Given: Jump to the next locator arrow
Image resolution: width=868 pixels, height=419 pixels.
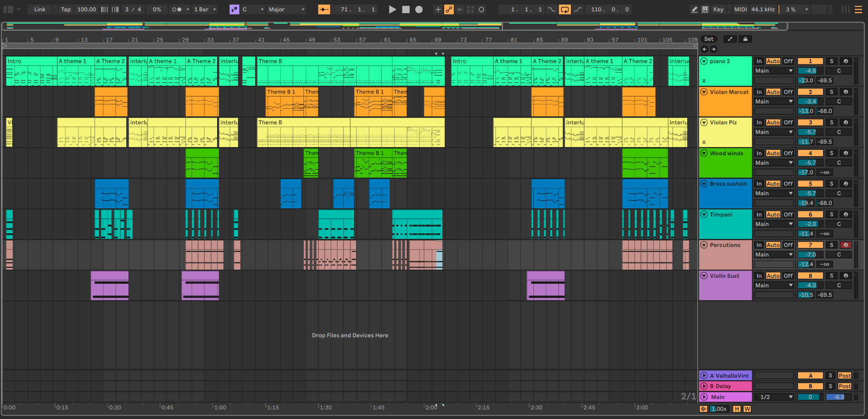Looking at the screenshot, I should (x=714, y=49).
